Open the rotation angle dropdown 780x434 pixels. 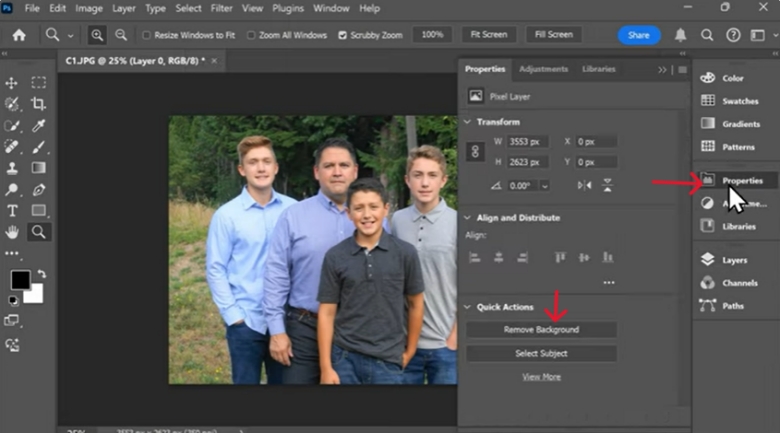point(545,186)
